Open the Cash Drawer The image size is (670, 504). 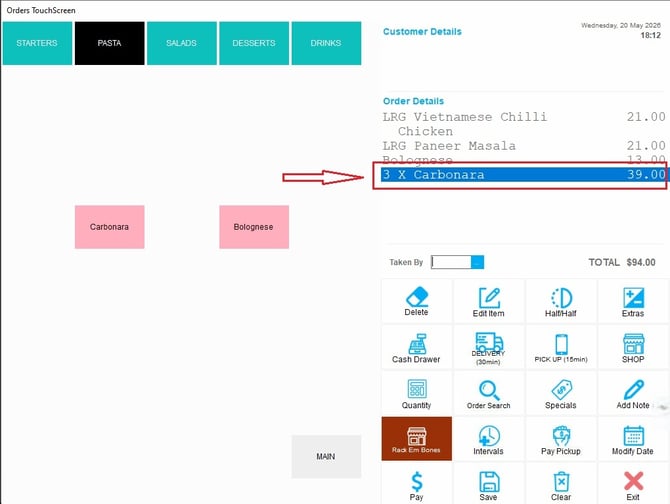coord(416,348)
